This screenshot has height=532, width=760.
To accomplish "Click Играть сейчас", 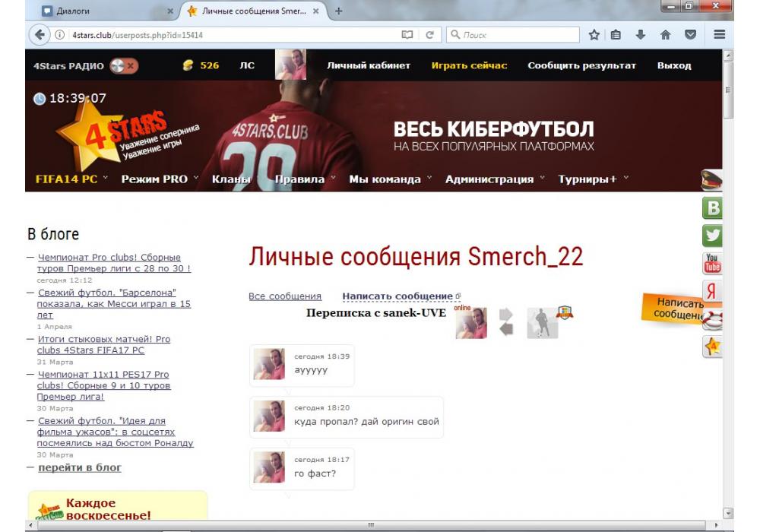I will [x=469, y=65].
